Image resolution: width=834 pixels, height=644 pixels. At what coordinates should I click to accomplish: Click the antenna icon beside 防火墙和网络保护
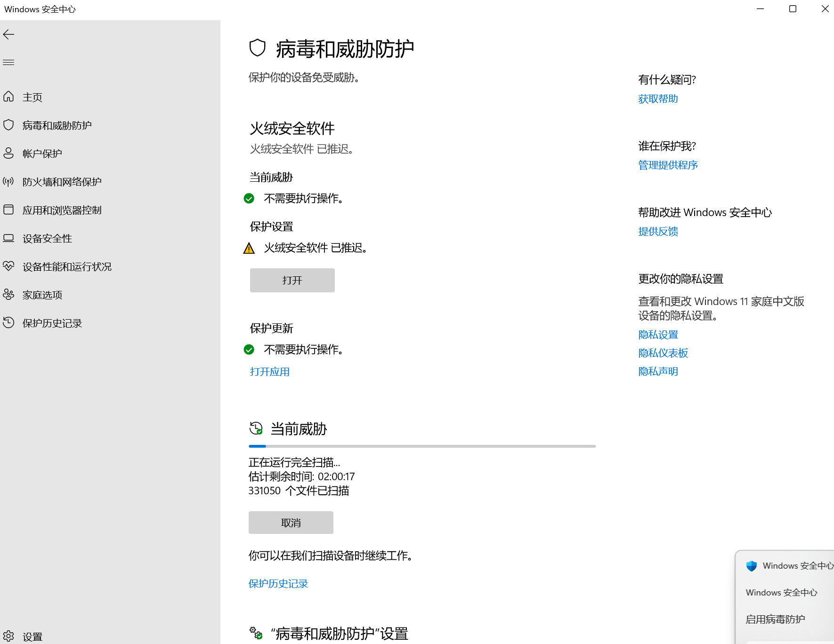tap(8, 181)
